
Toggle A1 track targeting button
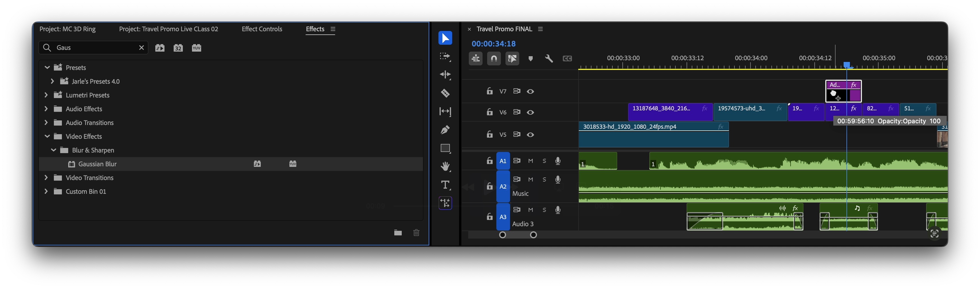point(503,161)
